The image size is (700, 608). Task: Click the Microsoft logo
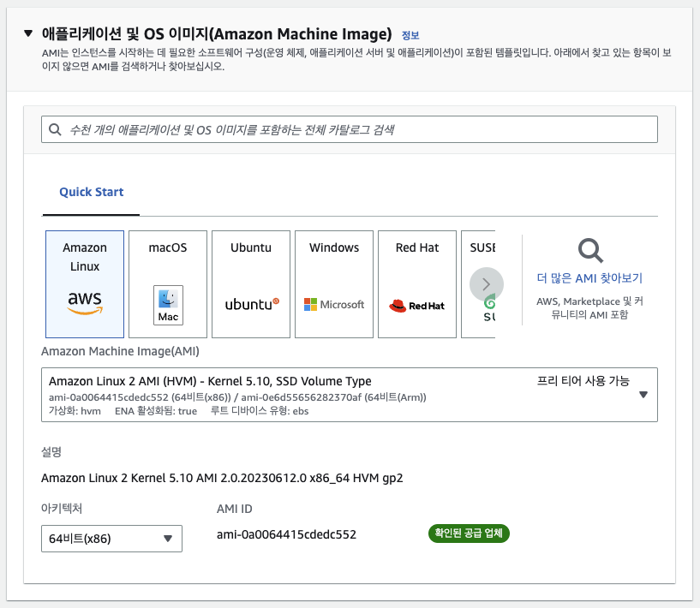point(334,305)
